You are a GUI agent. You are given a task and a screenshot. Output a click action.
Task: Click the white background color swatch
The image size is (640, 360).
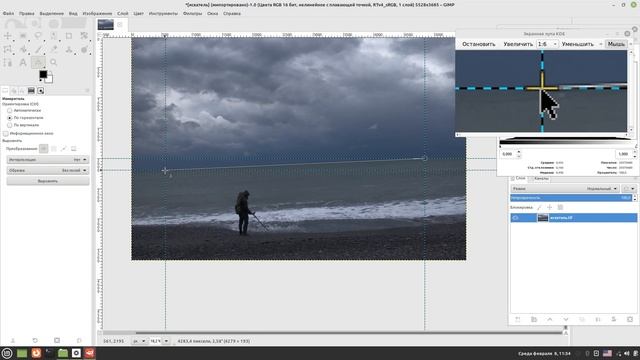click(x=50, y=79)
